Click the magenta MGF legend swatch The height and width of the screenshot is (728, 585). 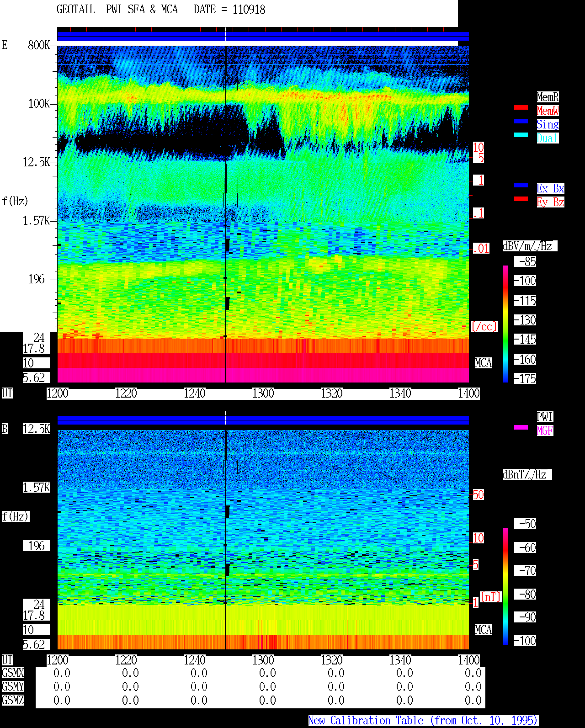pos(521,427)
